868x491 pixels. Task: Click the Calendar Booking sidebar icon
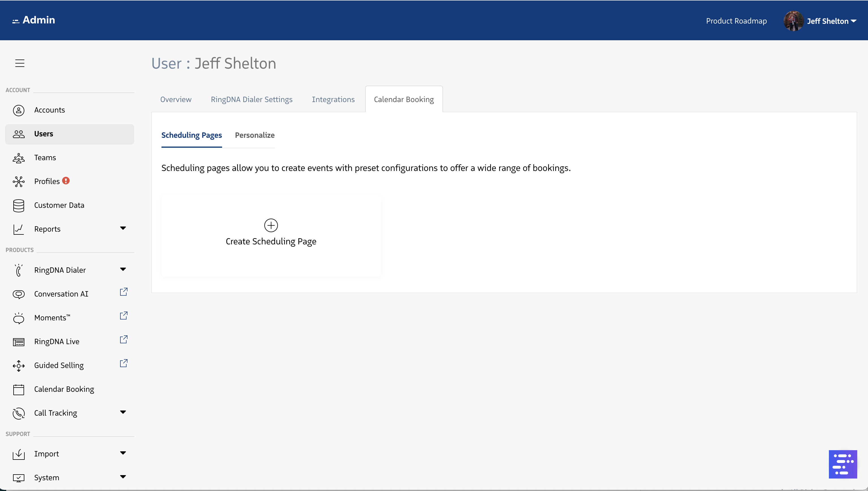(x=18, y=390)
